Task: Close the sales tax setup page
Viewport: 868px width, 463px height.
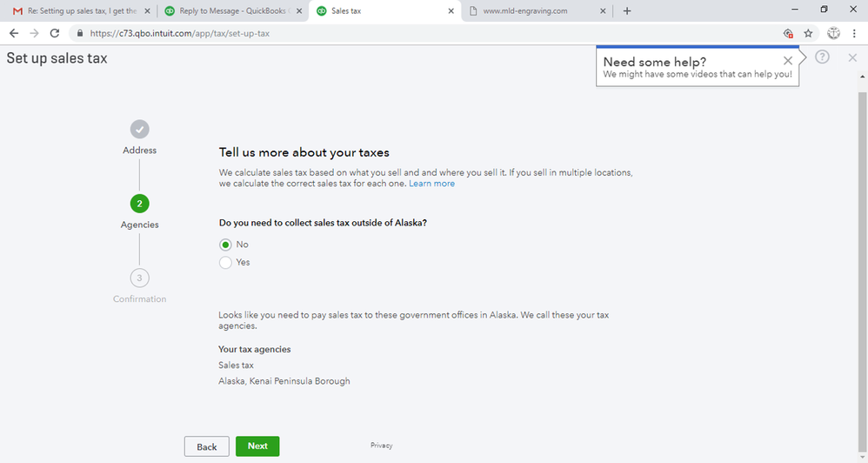Action: 852,57
